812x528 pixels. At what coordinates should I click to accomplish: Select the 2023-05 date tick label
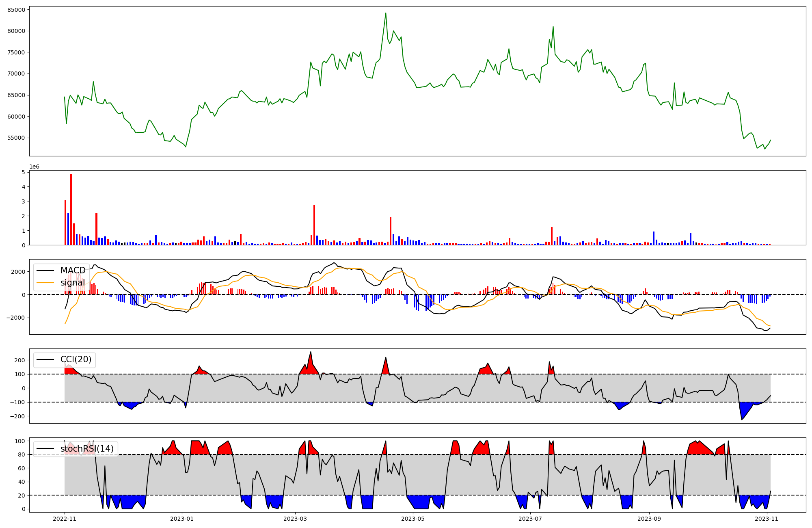pyautogui.click(x=413, y=519)
